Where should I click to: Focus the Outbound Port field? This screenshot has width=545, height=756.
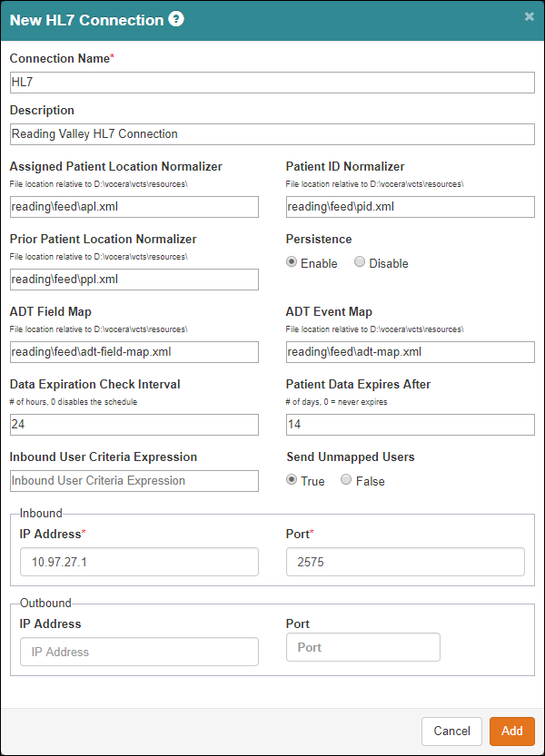363,647
